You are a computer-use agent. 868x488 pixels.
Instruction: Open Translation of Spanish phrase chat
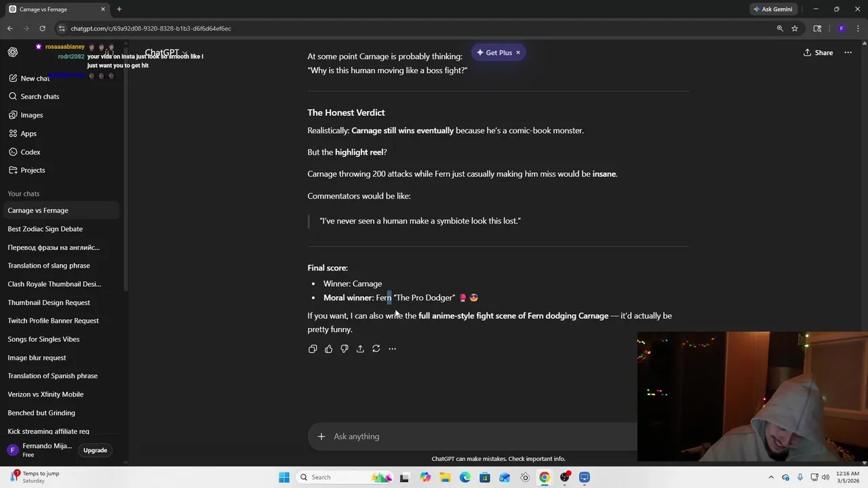coord(60,375)
